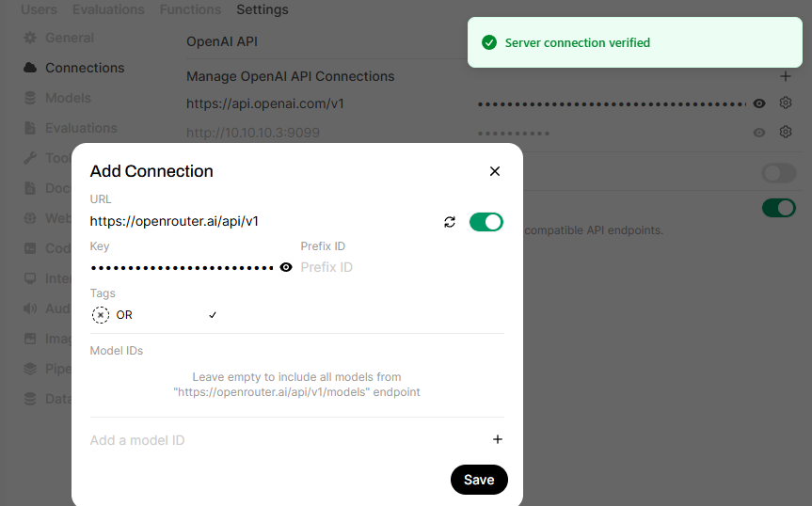Confirm the tag with the checkmark
812x506 pixels.
click(x=213, y=315)
